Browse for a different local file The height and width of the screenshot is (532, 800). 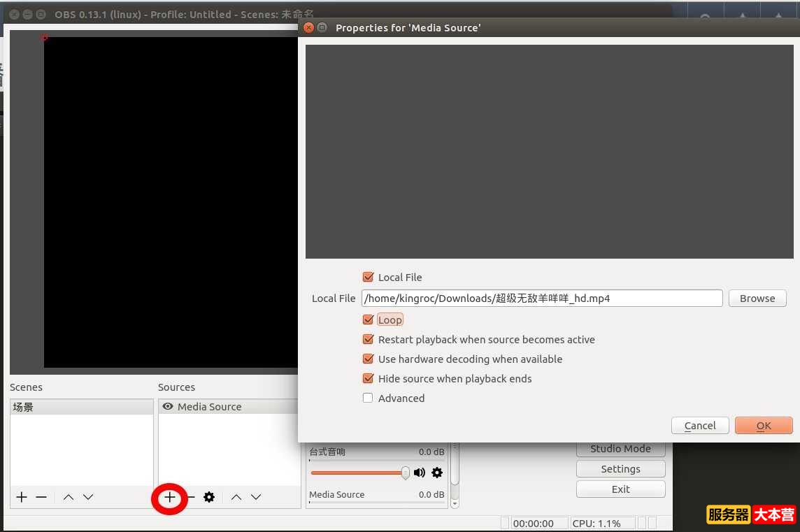pyautogui.click(x=757, y=298)
